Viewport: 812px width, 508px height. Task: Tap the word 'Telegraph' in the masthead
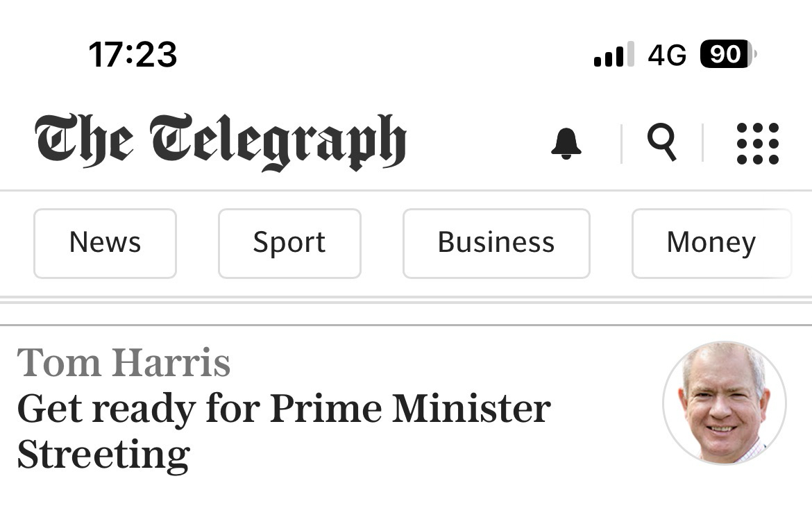[x=278, y=142]
